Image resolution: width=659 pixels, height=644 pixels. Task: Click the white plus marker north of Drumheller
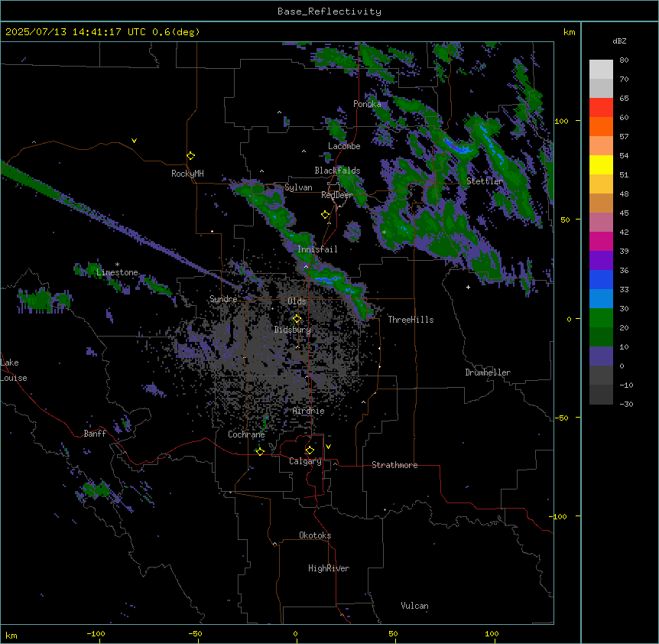point(468,287)
